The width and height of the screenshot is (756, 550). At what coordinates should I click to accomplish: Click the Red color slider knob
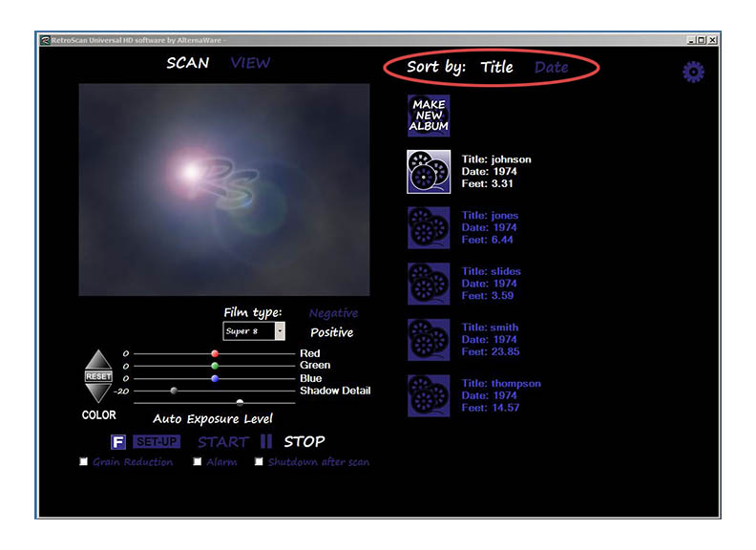[x=215, y=353]
